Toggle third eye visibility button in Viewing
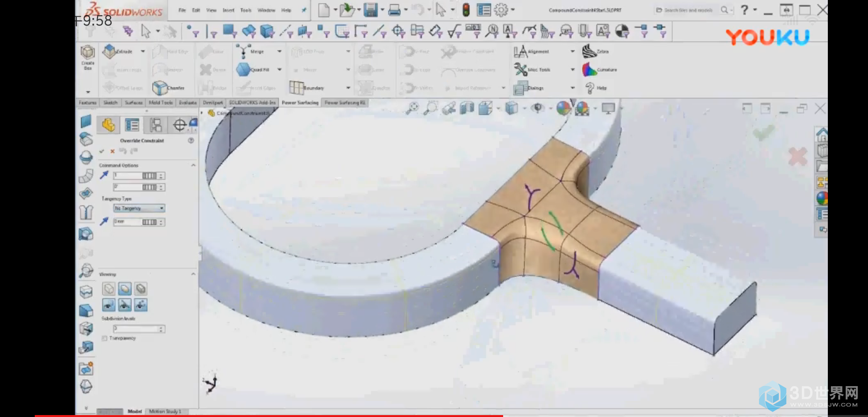 click(x=141, y=305)
